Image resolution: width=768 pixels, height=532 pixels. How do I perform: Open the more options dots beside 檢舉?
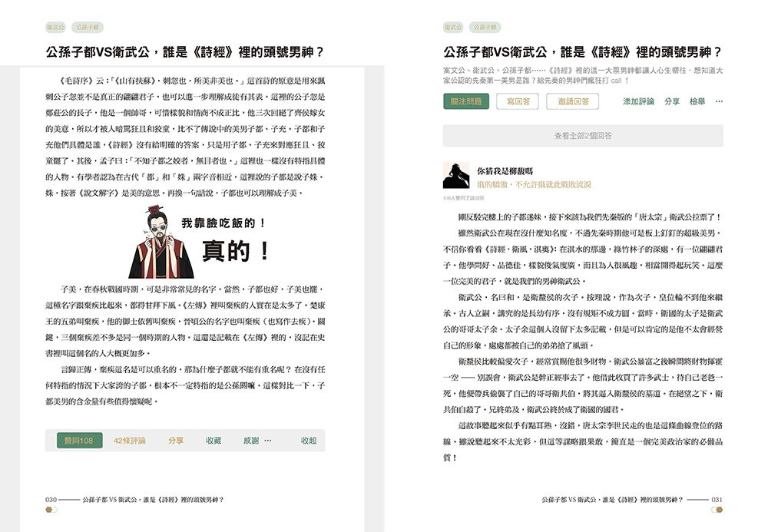pyautogui.click(x=719, y=101)
